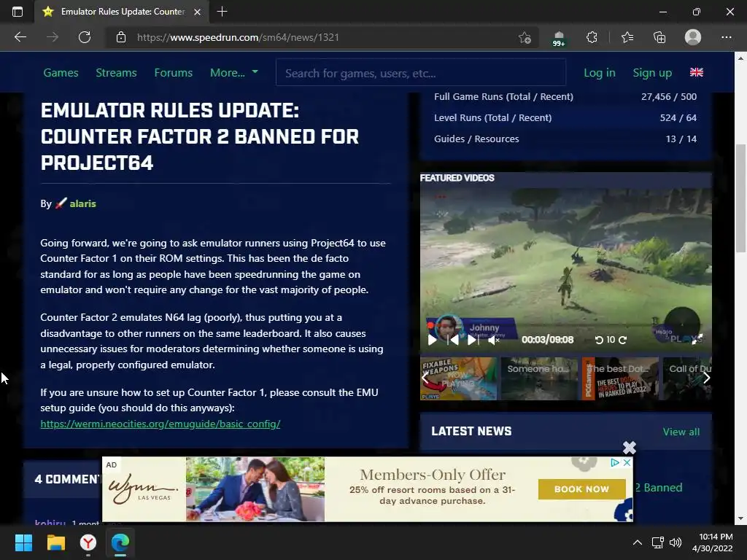This screenshot has width=747, height=560.
Task: Open a new browser tab
Action: point(222,12)
